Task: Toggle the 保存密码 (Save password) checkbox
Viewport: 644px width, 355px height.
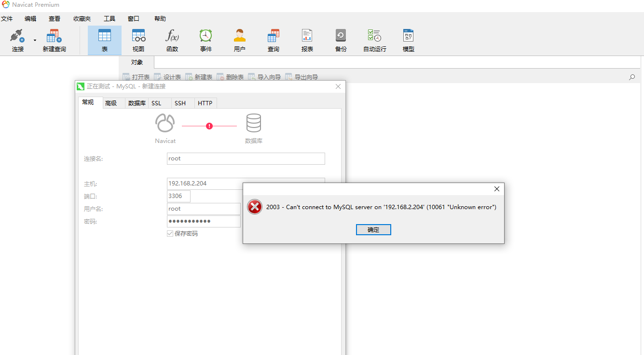Action: [170, 233]
